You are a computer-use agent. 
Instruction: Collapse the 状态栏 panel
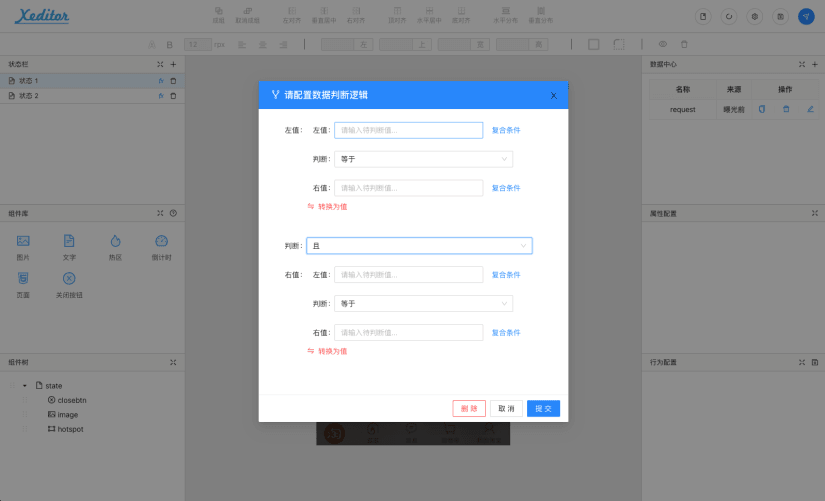click(x=160, y=64)
